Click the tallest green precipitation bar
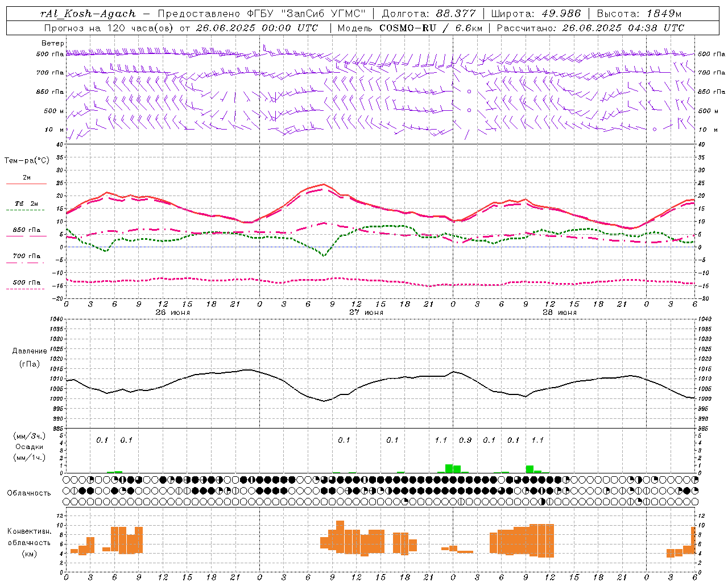Image resolution: width=728 pixels, height=582 pixels. click(x=449, y=468)
